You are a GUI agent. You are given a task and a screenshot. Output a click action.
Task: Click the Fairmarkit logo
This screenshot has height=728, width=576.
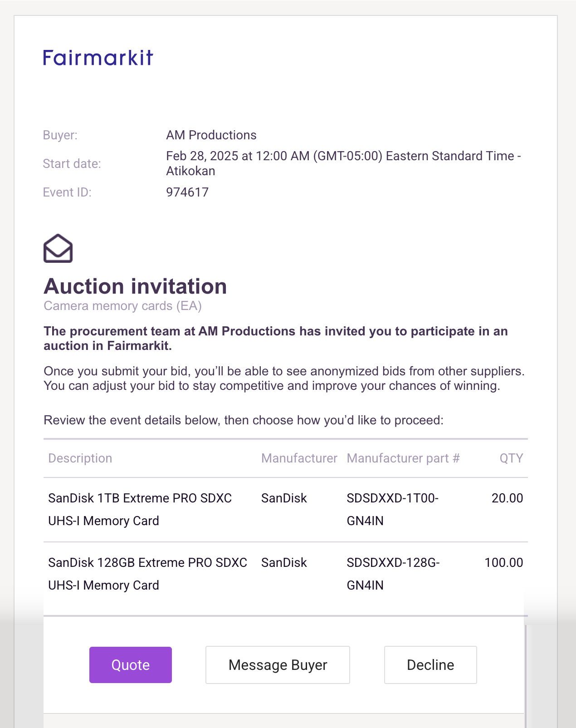tap(98, 58)
